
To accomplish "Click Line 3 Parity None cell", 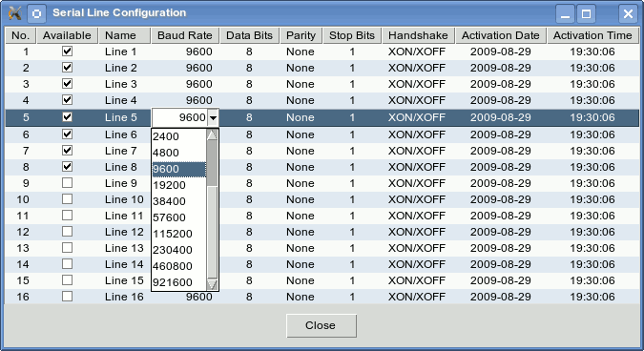I will coord(301,84).
